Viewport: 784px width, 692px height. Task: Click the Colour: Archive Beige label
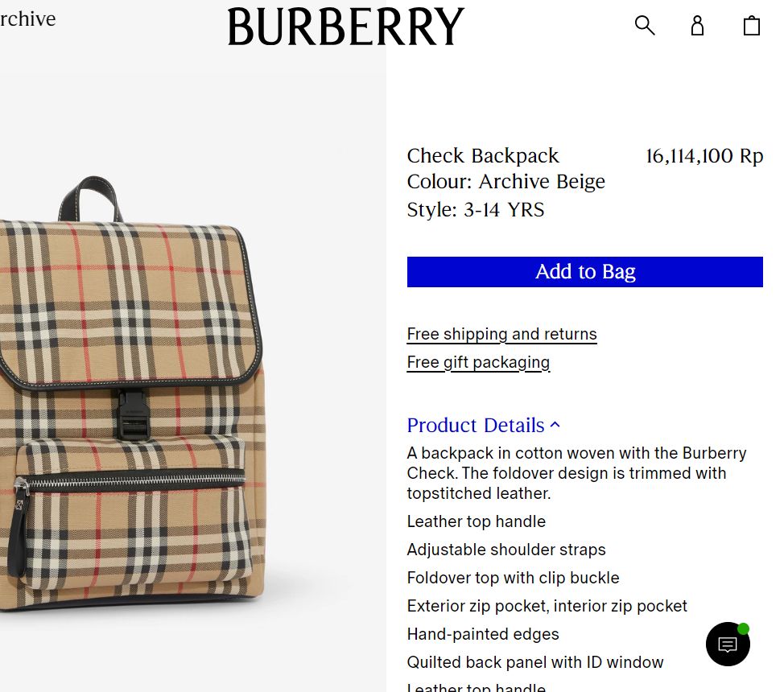[506, 182]
